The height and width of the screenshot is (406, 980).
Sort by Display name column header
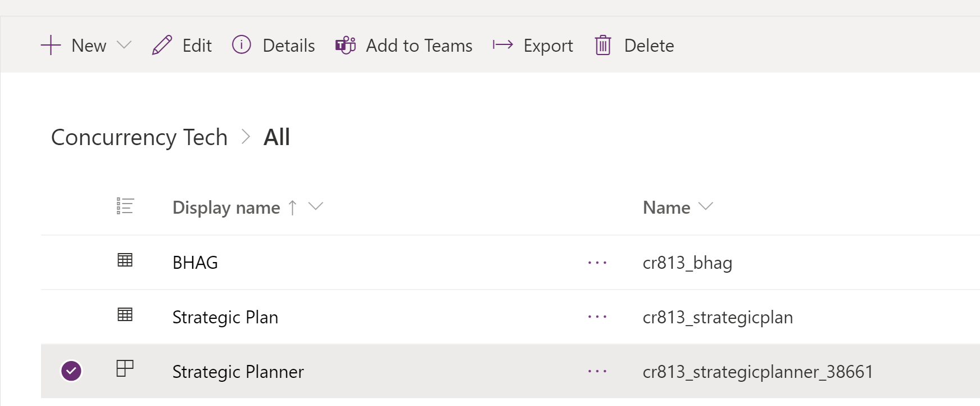[x=226, y=207]
